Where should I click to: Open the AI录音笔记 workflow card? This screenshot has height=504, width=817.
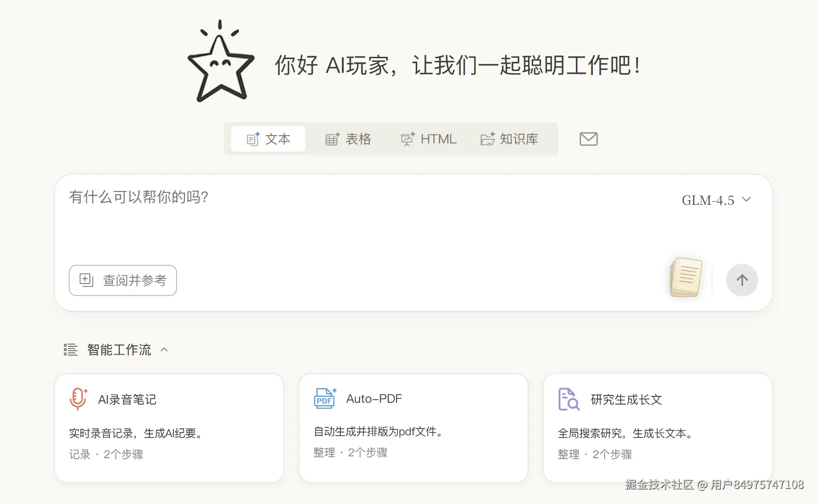pos(169,427)
